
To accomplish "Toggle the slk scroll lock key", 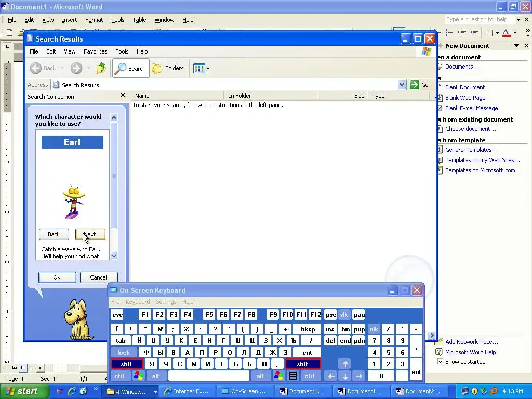I will pos(344,315).
